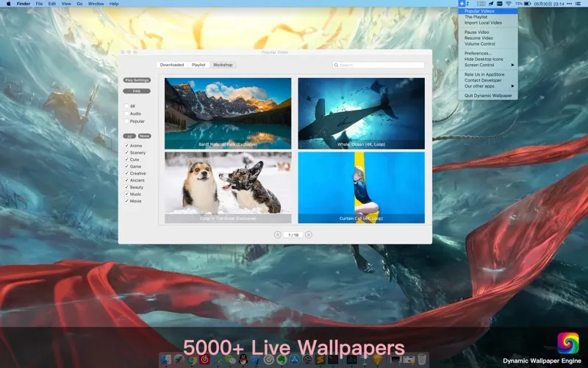Expand the Screen Control submenu
588x368 pixels.
point(488,65)
